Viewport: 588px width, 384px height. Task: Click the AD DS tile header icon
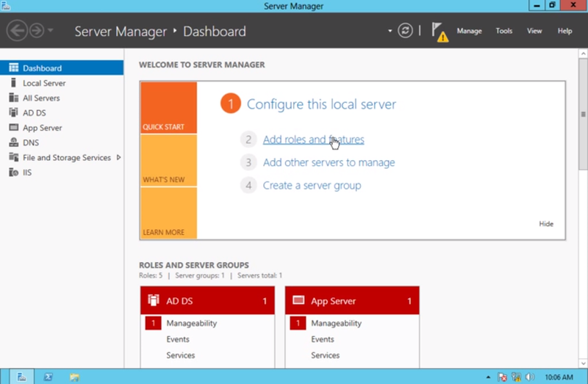coord(154,300)
